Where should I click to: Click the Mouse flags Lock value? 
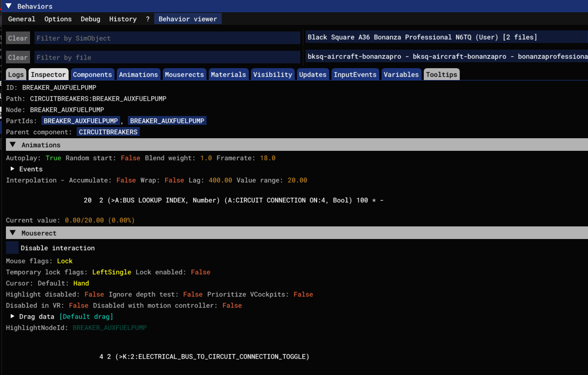point(65,261)
